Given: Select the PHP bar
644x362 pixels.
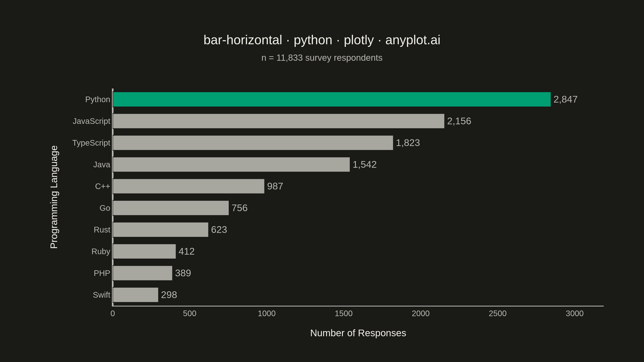Looking at the screenshot, I should pos(142,273).
